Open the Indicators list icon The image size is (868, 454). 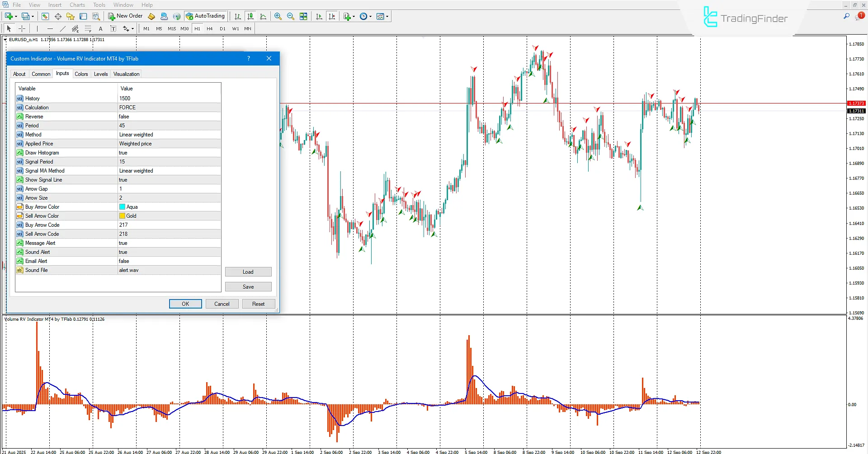click(x=348, y=16)
